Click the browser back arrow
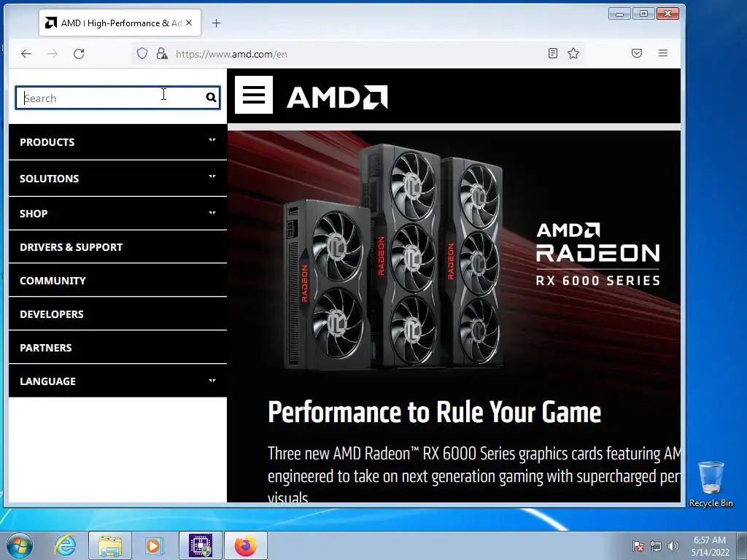 (x=26, y=54)
